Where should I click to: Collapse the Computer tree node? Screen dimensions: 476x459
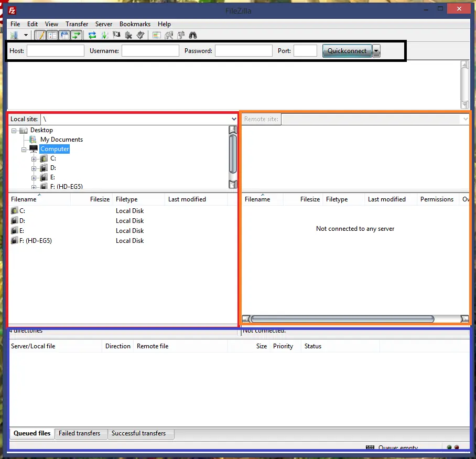pos(24,150)
